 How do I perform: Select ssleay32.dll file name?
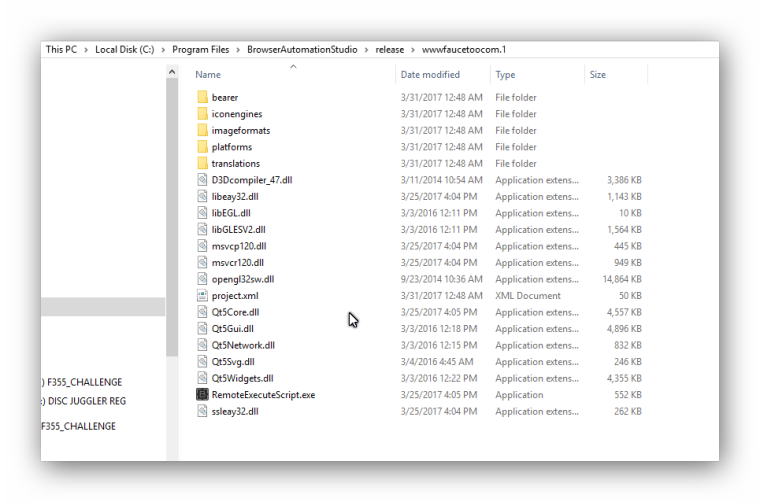pyautogui.click(x=235, y=411)
